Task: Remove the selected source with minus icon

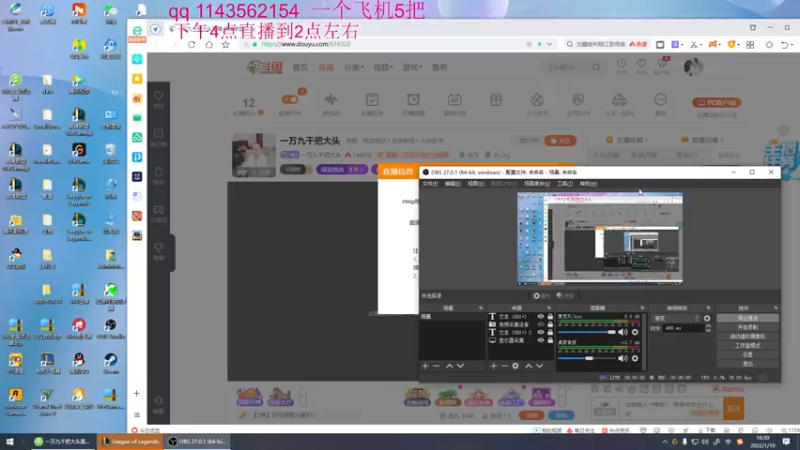Action: point(504,366)
